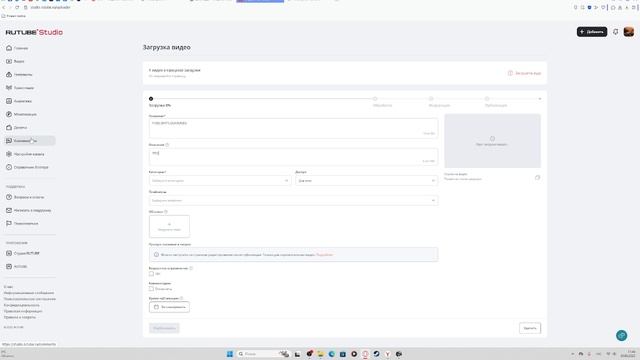This screenshot has height=360, width=640.
Task: Toggle the 18+ age restriction checkbox
Action: [151, 274]
